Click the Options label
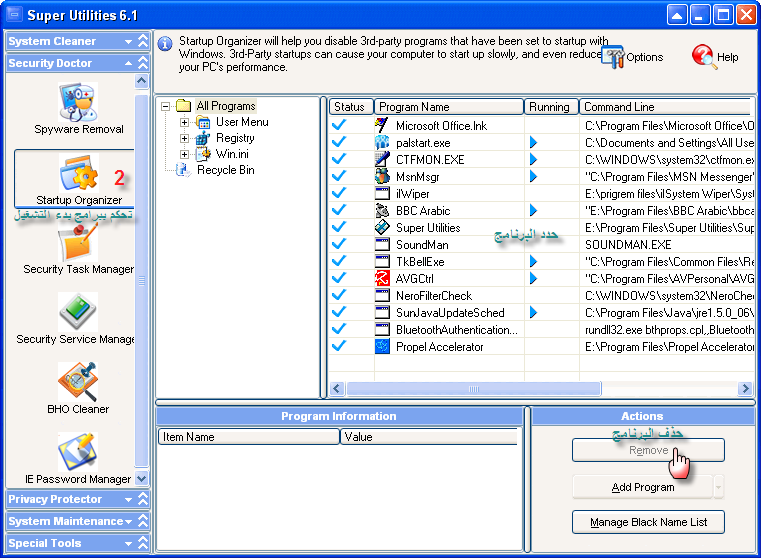Viewport: 761px width, 558px height. pyautogui.click(x=645, y=57)
